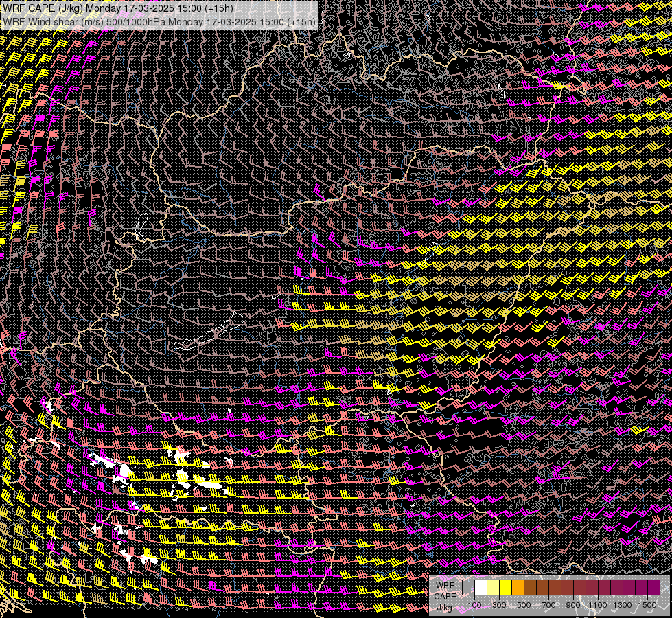The height and width of the screenshot is (618, 672).
Task: Click the 900 tick label in the legend
Action: [573, 605]
